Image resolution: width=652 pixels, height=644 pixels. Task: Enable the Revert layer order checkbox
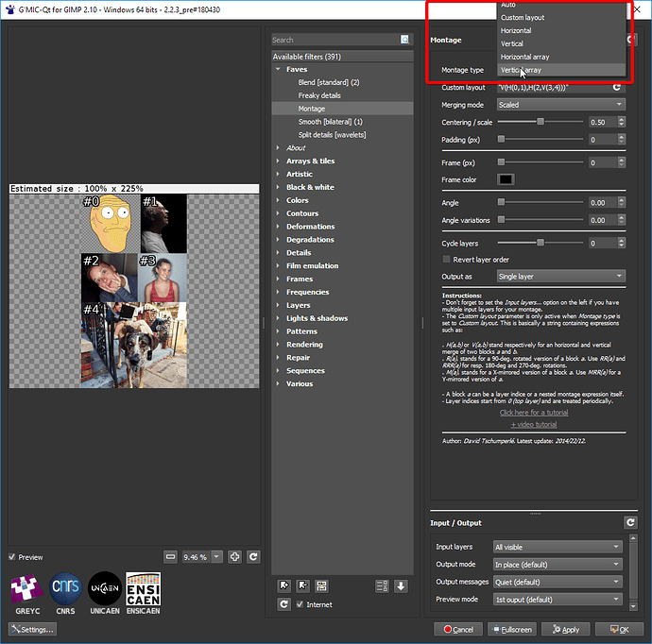pos(447,259)
